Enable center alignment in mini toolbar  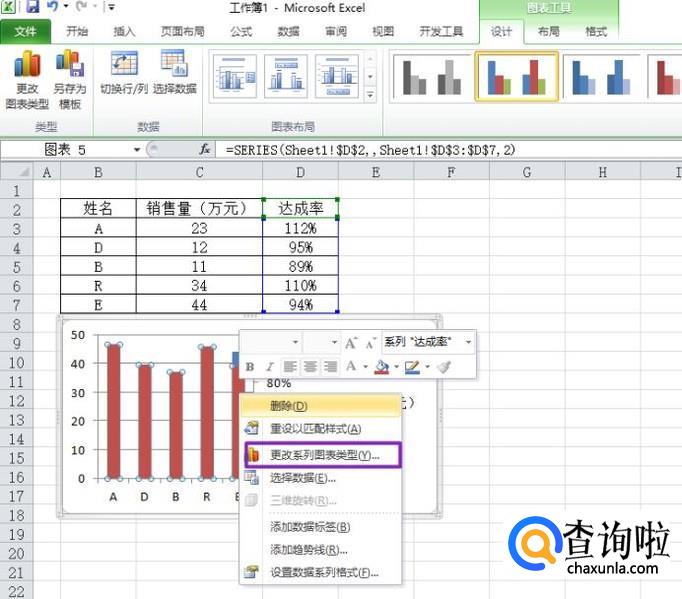tap(310, 367)
